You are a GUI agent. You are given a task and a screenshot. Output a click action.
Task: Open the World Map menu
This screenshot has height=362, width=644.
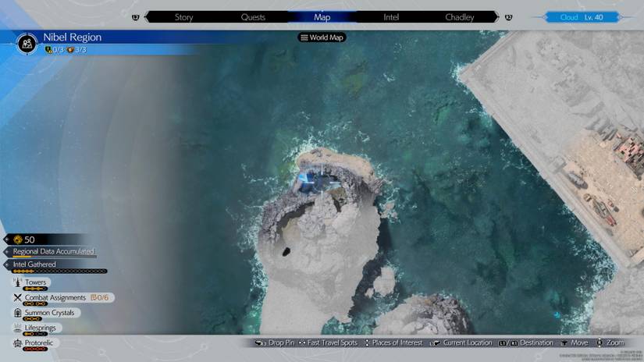pyautogui.click(x=322, y=37)
